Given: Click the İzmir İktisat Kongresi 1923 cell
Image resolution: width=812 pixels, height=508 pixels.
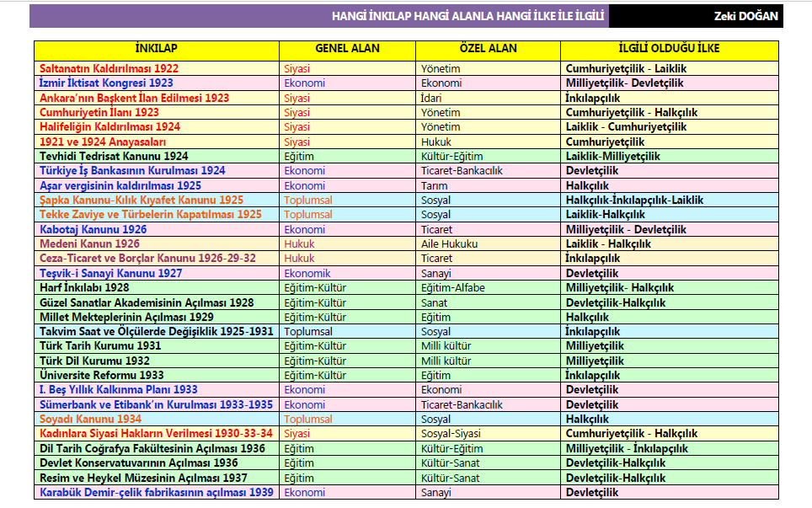Looking at the screenshot, I should [106, 83].
